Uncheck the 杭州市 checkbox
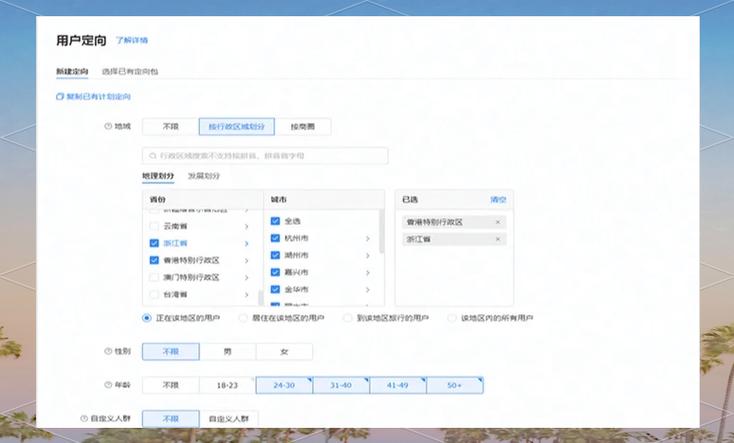This screenshot has height=443, width=734. pyautogui.click(x=275, y=238)
